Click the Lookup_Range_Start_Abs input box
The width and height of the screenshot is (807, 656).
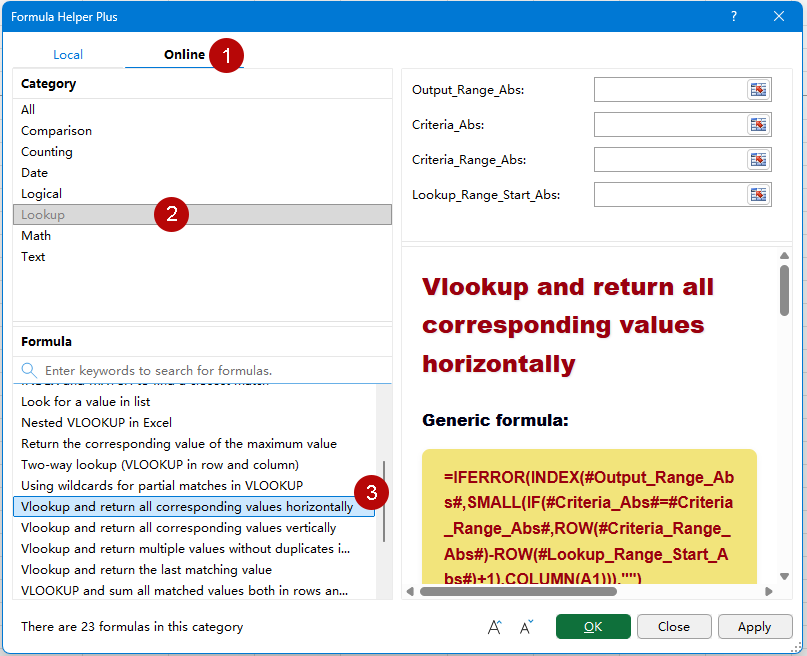tap(670, 195)
